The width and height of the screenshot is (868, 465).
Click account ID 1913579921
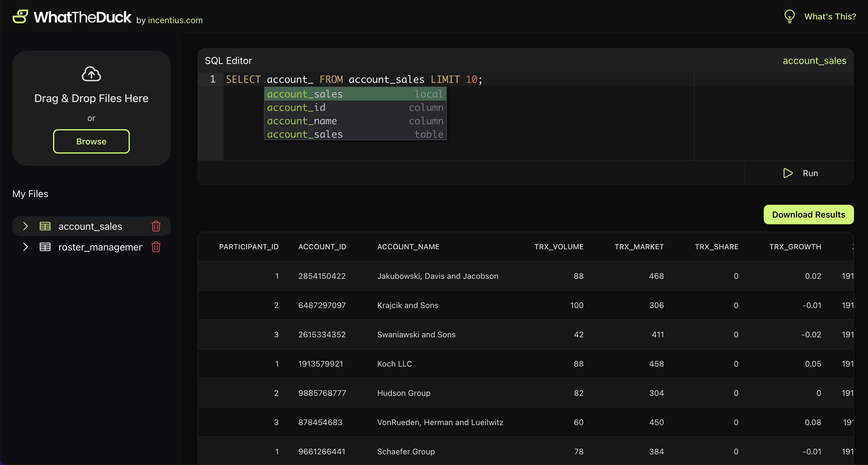tap(320, 364)
